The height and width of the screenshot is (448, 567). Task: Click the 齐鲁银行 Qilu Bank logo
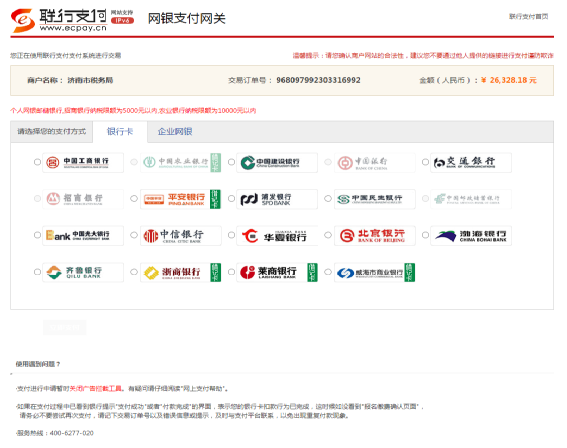(x=83, y=272)
